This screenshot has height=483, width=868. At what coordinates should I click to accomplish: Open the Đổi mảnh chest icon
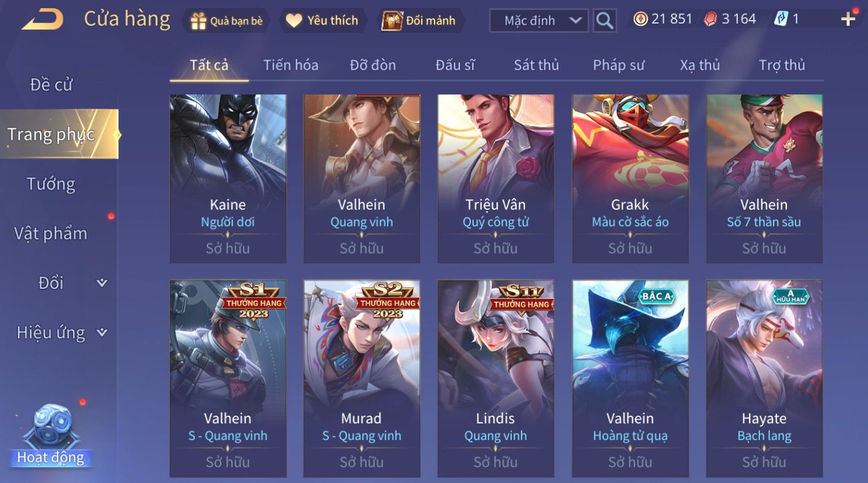[x=392, y=21]
